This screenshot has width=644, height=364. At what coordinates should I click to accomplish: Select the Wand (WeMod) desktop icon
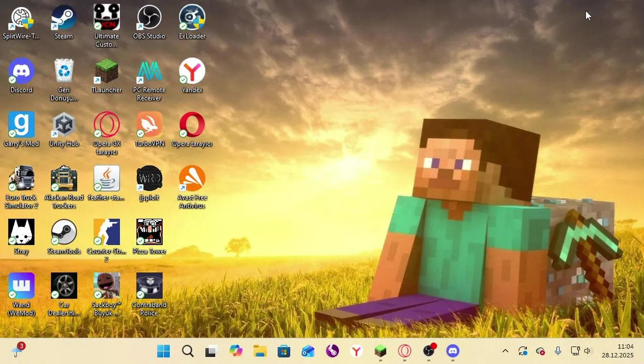click(21, 295)
